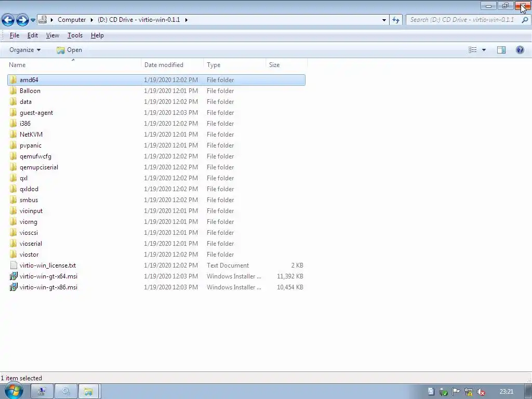Click the 11,392 KB size cell
This screenshot has width=532, height=399.
click(x=290, y=276)
